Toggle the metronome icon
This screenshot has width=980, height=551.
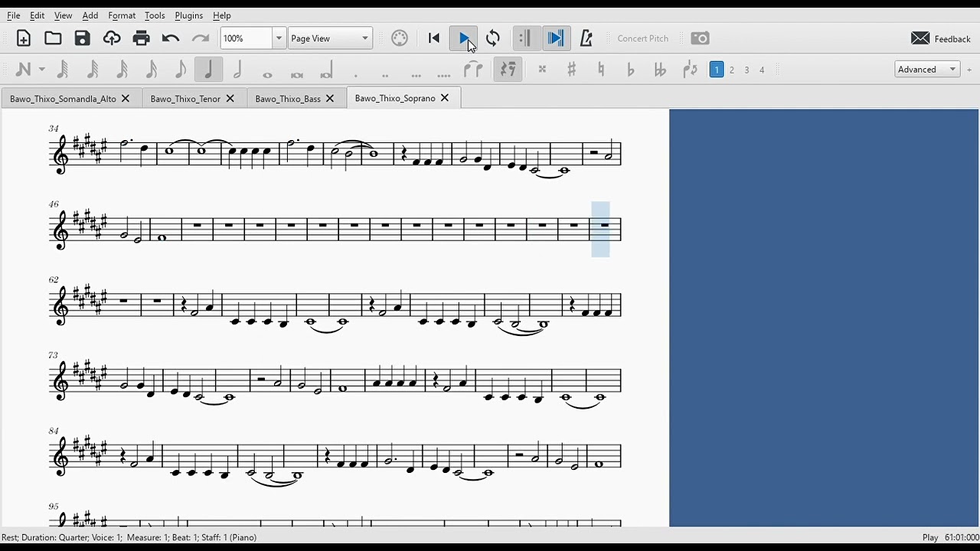[x=586, y=38]
